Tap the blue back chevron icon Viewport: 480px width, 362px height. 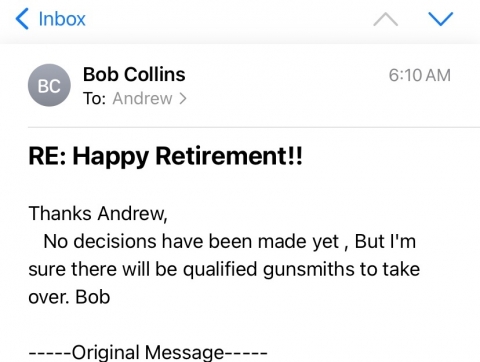click(x=22, y=19)
